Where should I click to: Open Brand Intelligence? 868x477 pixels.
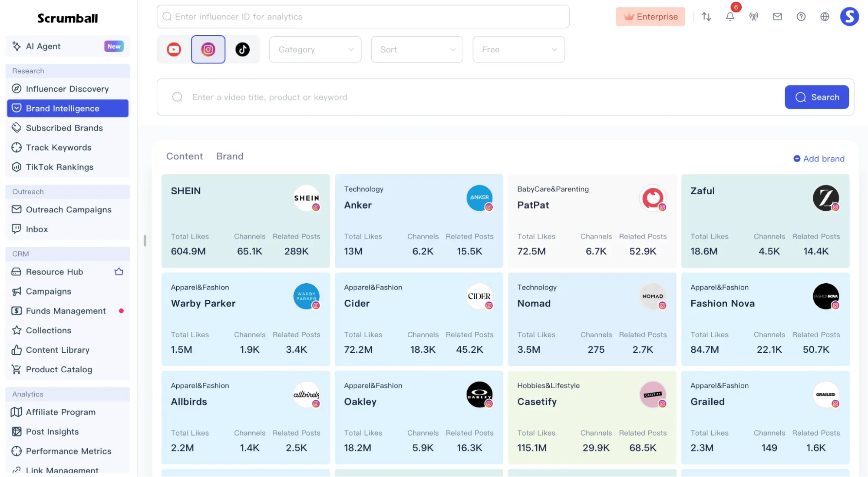coord(68,108)
